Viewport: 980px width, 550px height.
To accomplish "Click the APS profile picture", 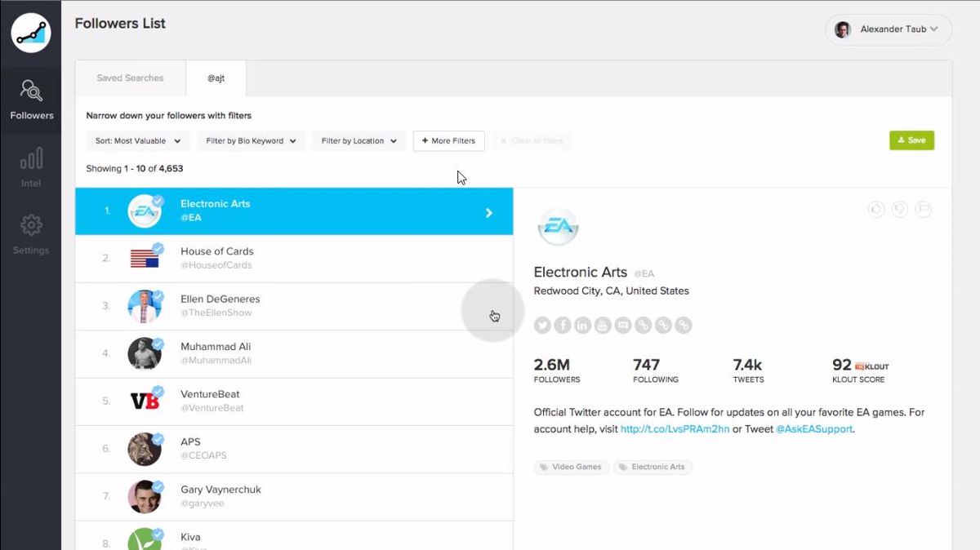I will point(145,449).
